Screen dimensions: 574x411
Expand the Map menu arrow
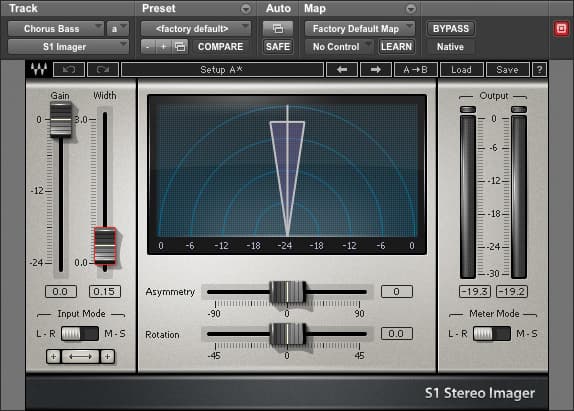411,8
